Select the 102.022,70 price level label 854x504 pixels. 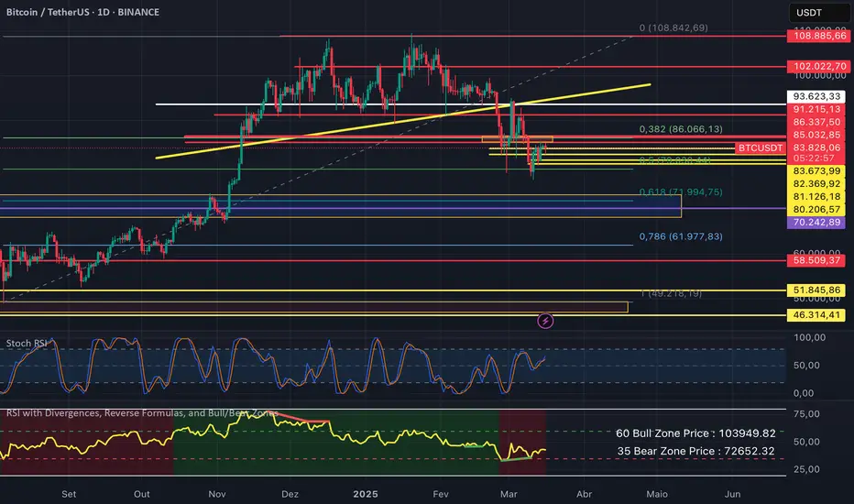tap(816, 67)
